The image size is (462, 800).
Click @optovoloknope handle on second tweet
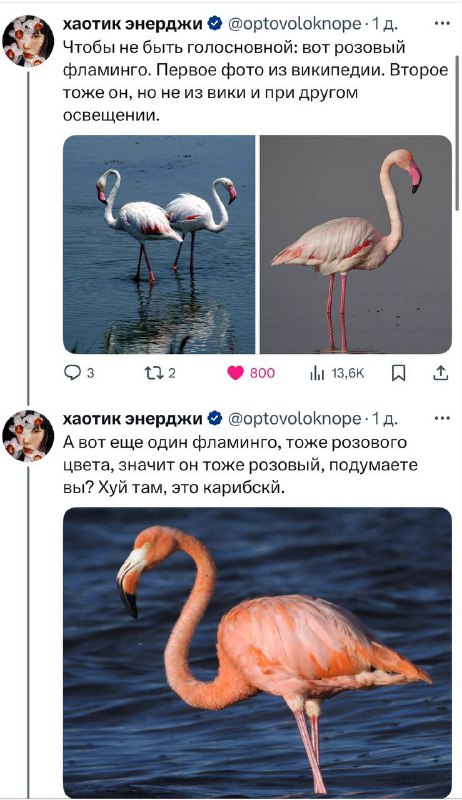coord(294,418)
